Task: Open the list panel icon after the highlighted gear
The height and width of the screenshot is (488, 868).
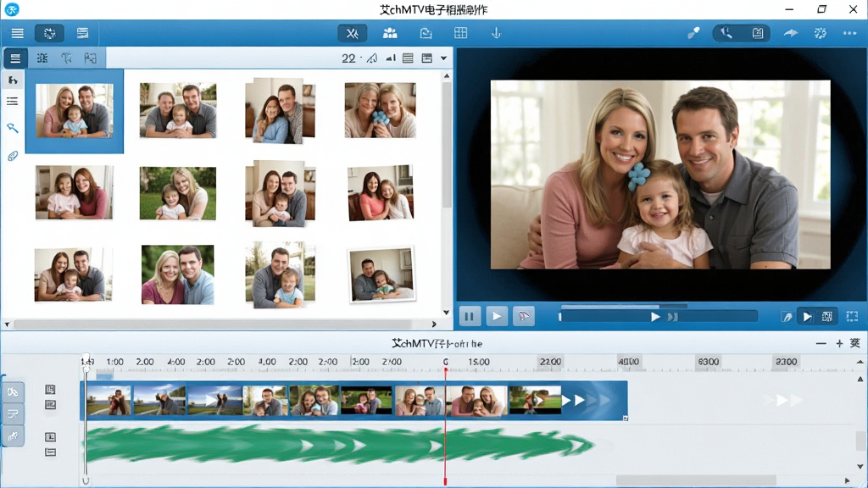Action: 82,33
